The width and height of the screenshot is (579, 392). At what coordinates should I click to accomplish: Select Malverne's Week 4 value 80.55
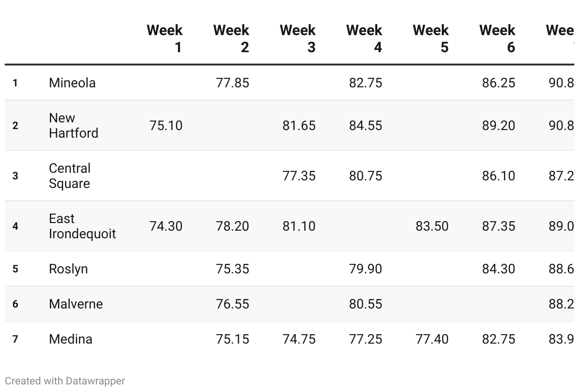point(365,304)
